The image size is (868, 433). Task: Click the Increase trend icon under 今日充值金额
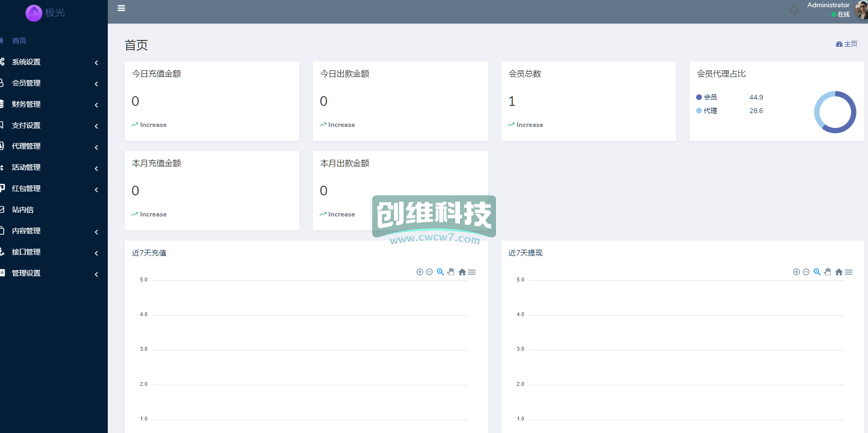point(135,125)
